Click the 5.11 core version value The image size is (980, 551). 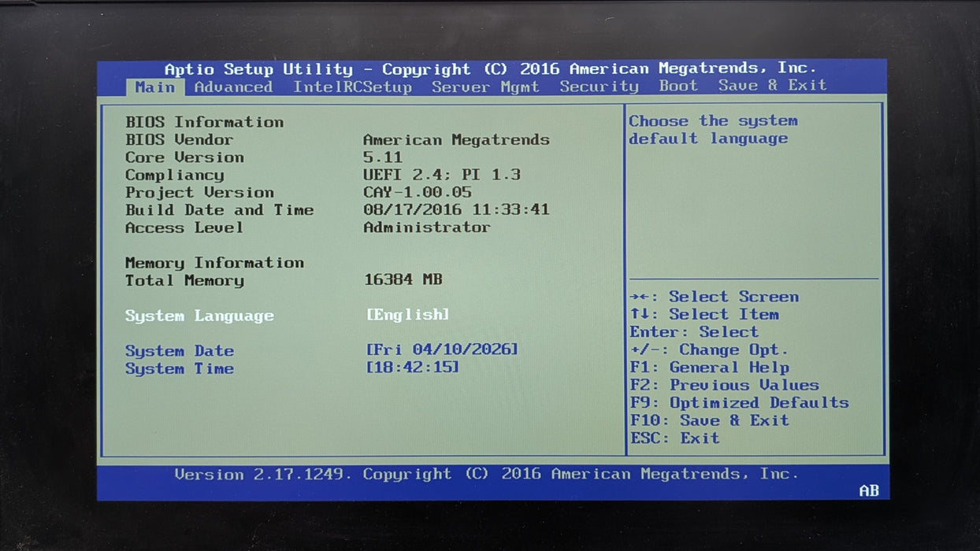[x=383, y=157]
